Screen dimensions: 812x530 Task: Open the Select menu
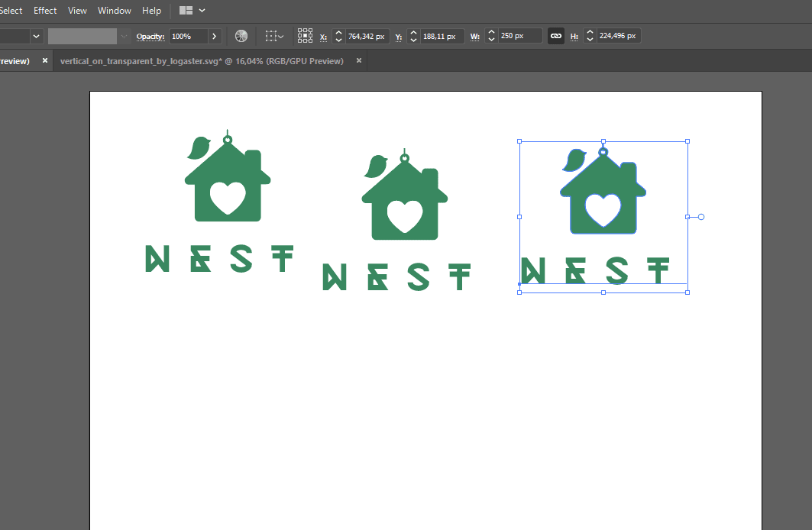pyautogui.click(x=11, y=11)
